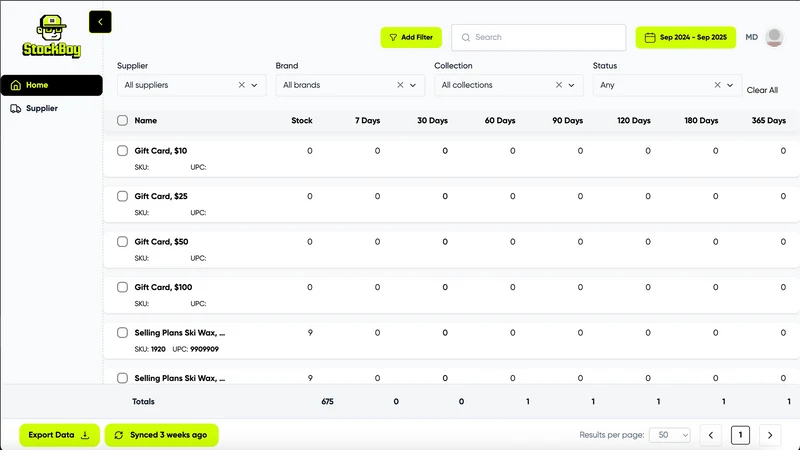Click the MD initials text
This screenshot has width=800, height=450.
click(752, 37)
